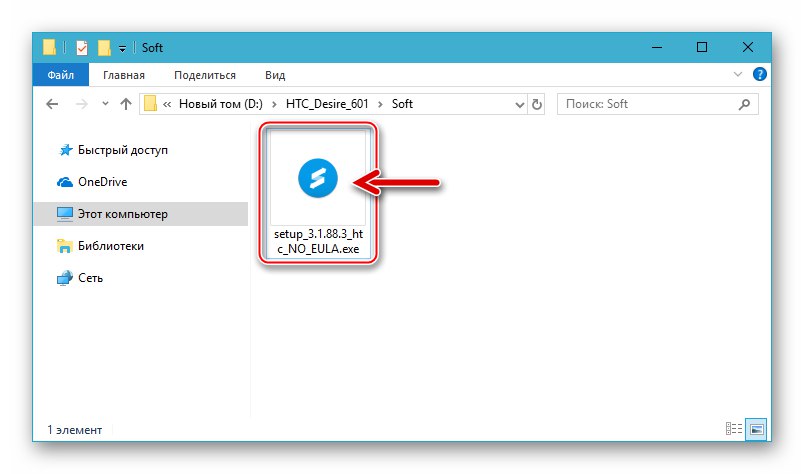Refresh the Soft folder view
Image resolution: width=804 pixels, height=474 pixels.
tap(536, 105)
